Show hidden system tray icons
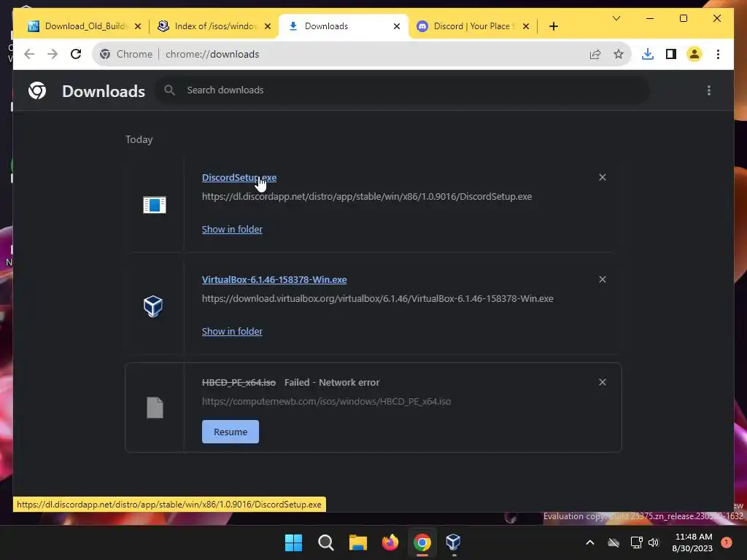Screen dimensions: 747x560 click(x=589, y=542)
